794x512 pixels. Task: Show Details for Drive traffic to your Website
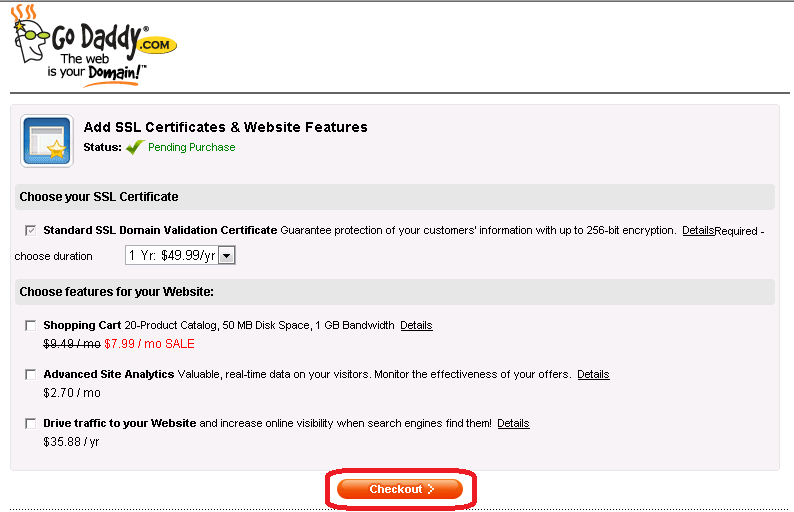(x=513, y=423)
